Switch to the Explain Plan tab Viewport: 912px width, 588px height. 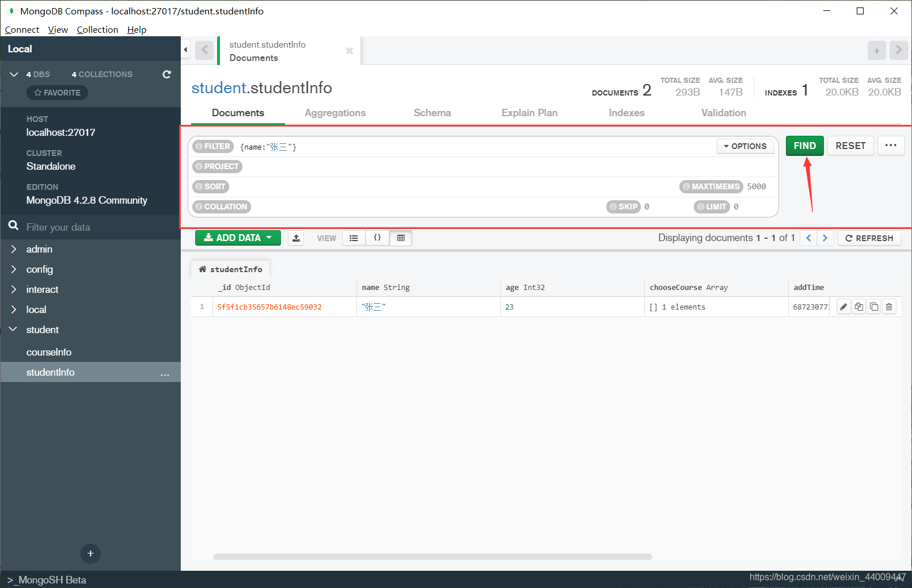tap(530, 113)
